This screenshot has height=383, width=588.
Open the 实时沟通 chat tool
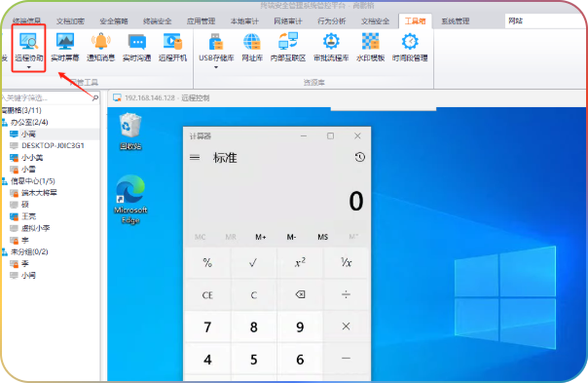tap(137, 48)
